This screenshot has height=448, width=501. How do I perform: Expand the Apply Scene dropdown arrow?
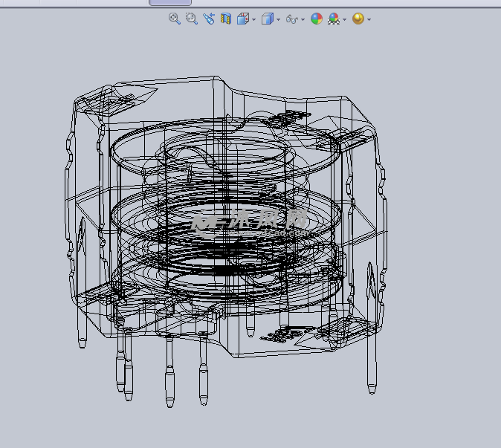coord(345,19)
